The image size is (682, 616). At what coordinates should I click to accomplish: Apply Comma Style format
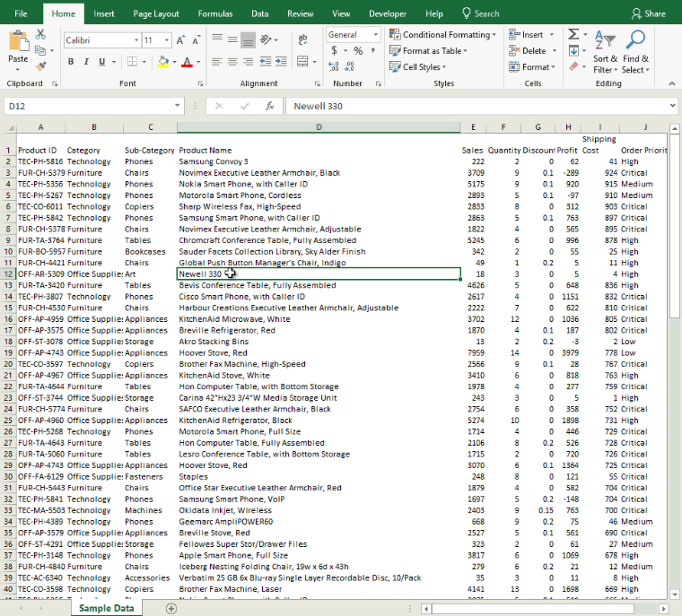pos(372,50)
